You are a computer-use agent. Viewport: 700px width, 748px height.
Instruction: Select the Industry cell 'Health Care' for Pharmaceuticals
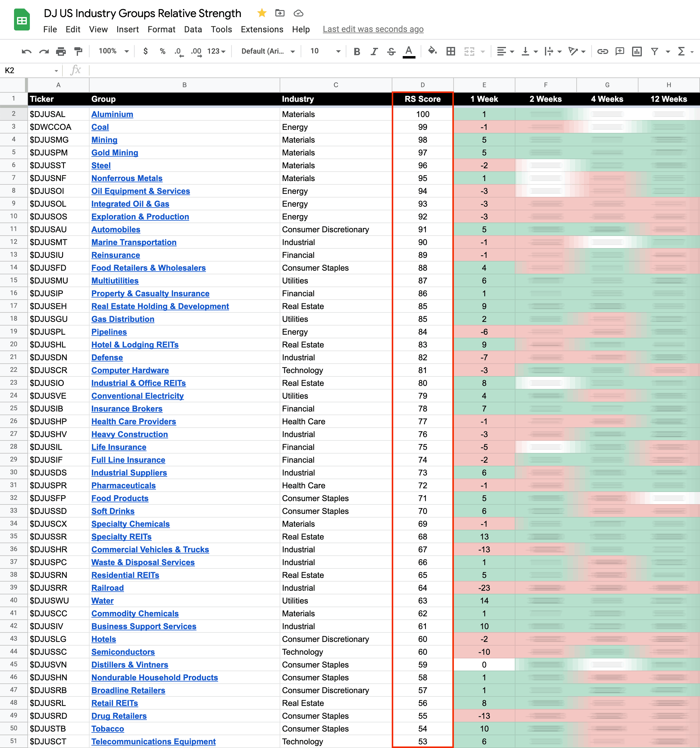[336, 485]
